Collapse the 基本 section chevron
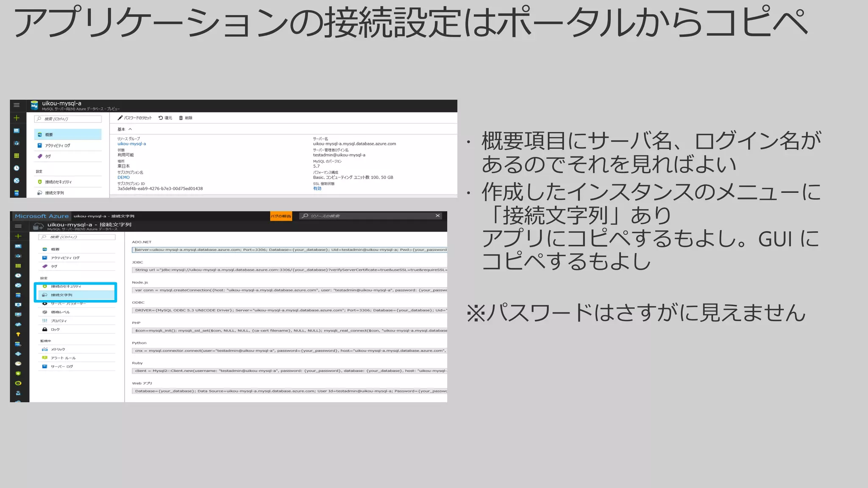Viewport: 868px width, 488px height. (x=130, y=129)
